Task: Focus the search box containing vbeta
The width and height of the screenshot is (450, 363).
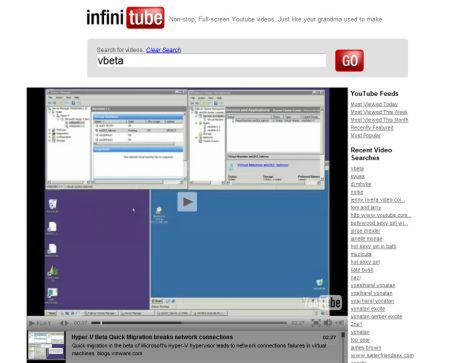Action: pos(211,61)
